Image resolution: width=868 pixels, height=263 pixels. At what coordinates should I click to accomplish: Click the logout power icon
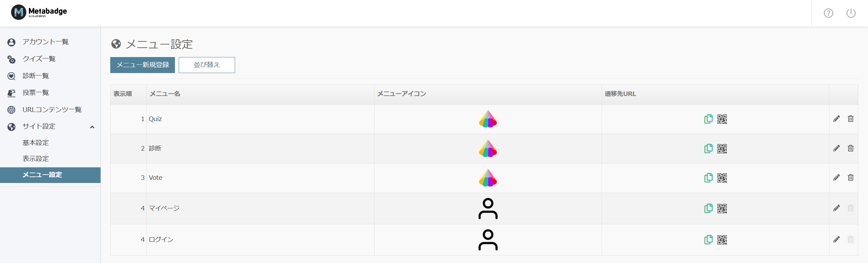pyautogui.click(x=851, y=13)
